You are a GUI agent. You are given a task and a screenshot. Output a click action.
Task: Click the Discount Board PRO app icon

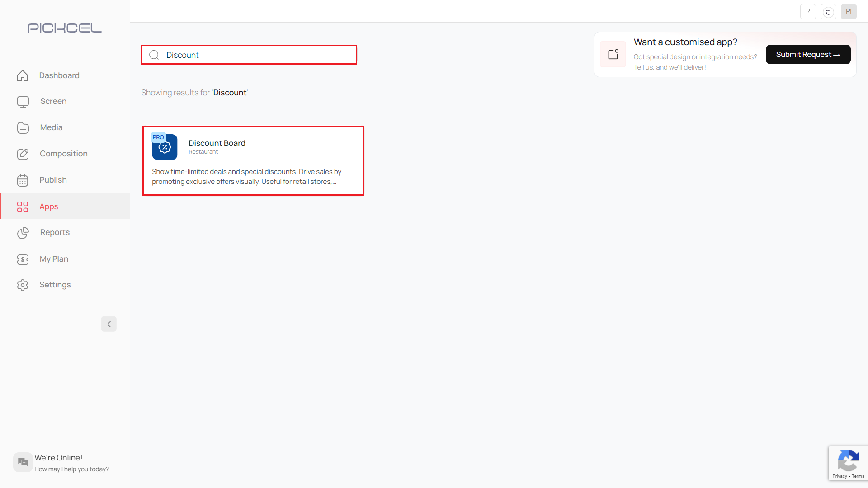165,147
